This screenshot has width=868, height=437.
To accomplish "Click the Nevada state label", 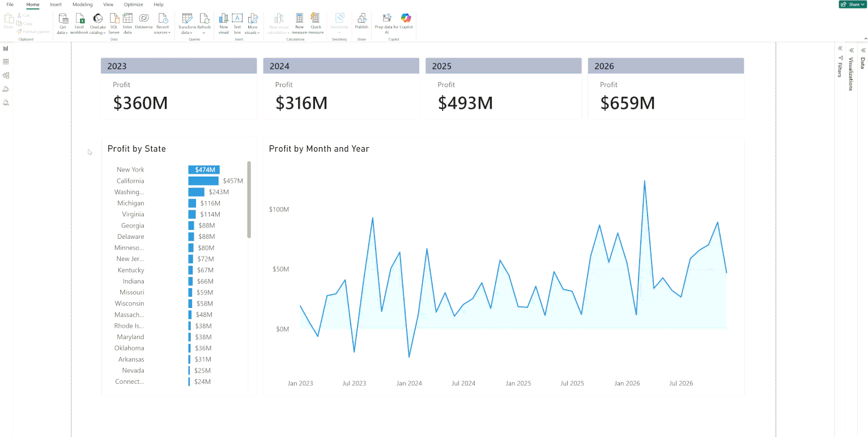I will [x=133, y=370].
